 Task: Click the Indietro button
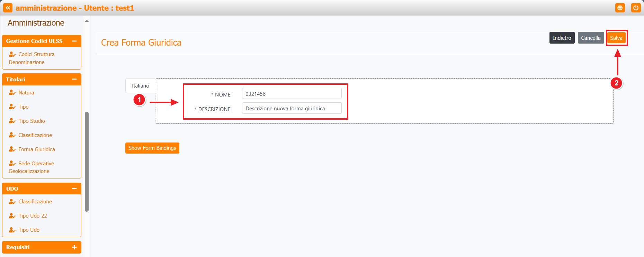coord(562,38)
